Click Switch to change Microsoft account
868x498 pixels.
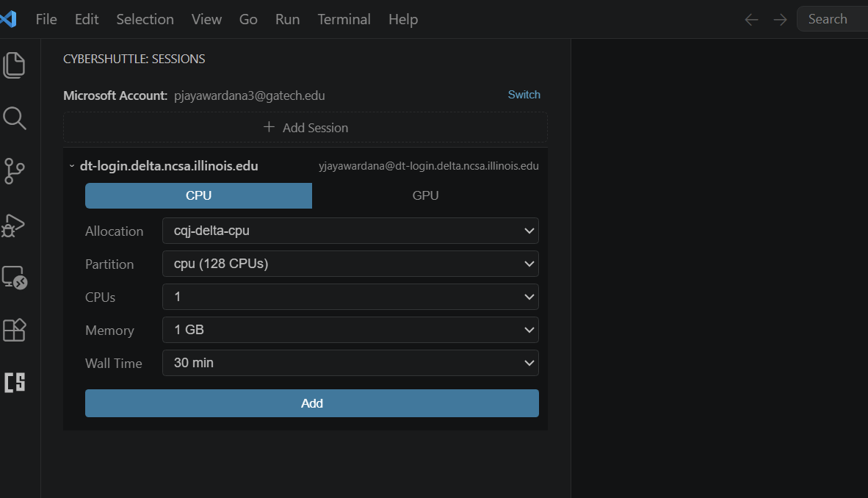[524, 95]
